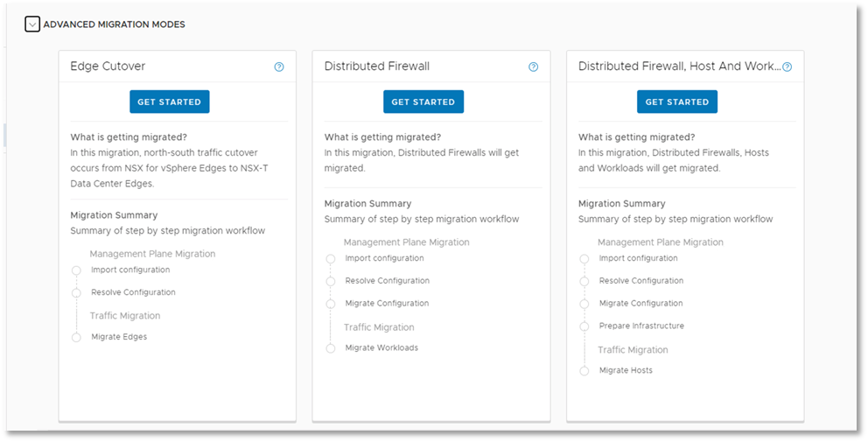The height and width of the screenshot is (442, 868).
Task: Open help icon for Edge Cutover
Action: click(x=279, y=67)
